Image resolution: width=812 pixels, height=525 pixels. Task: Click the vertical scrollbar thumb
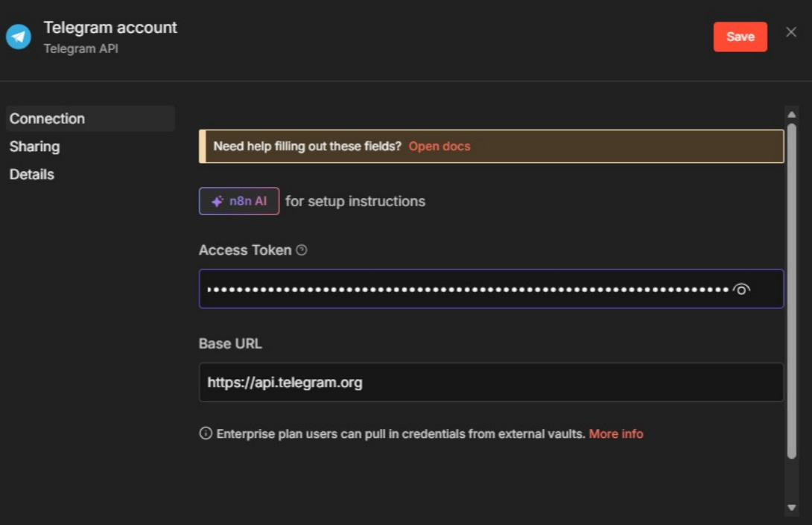tap(791, 291)
